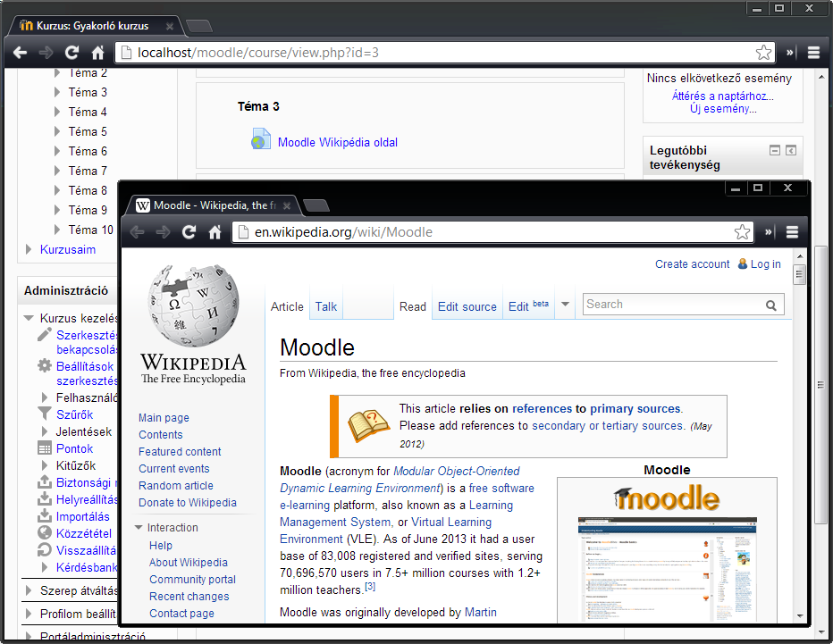This screenshot has width=833, height=644.
Task: Collapse the Kurzus kezelés section
Action: click(x=29, y=318)
